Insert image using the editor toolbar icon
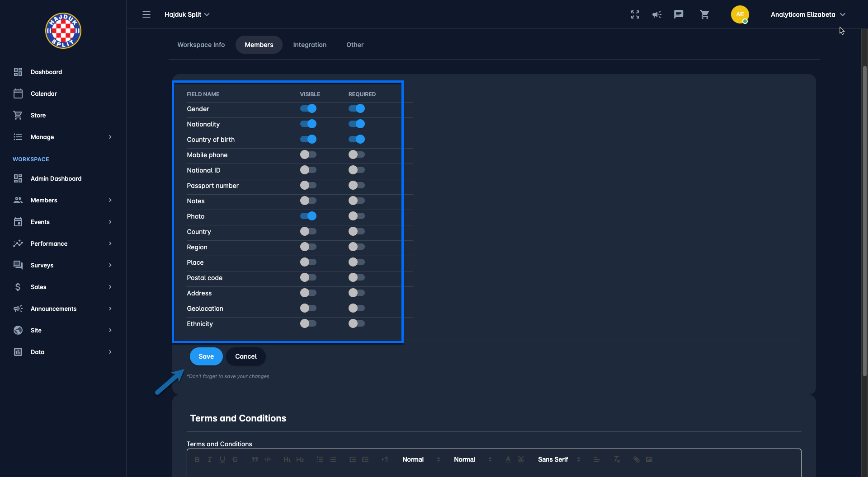The width and height of the screenshot is (868, 477). [649, 459]
